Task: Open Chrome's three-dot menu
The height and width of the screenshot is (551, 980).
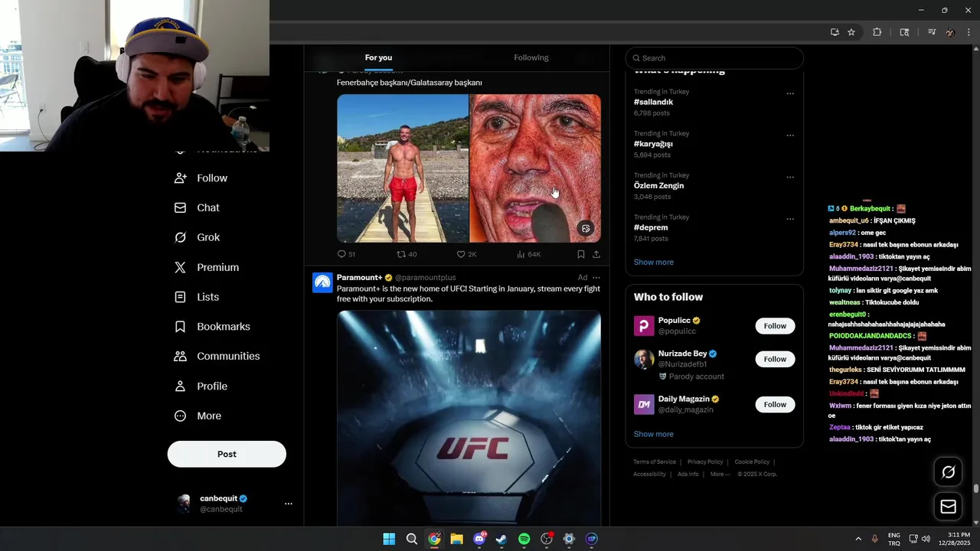Action: [969, 32]
